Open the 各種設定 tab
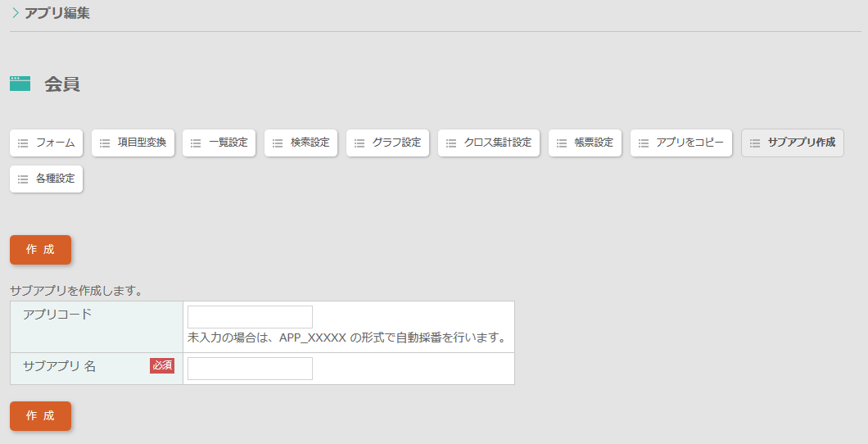This screenshot has width=868, height=444. pos(46,179)
